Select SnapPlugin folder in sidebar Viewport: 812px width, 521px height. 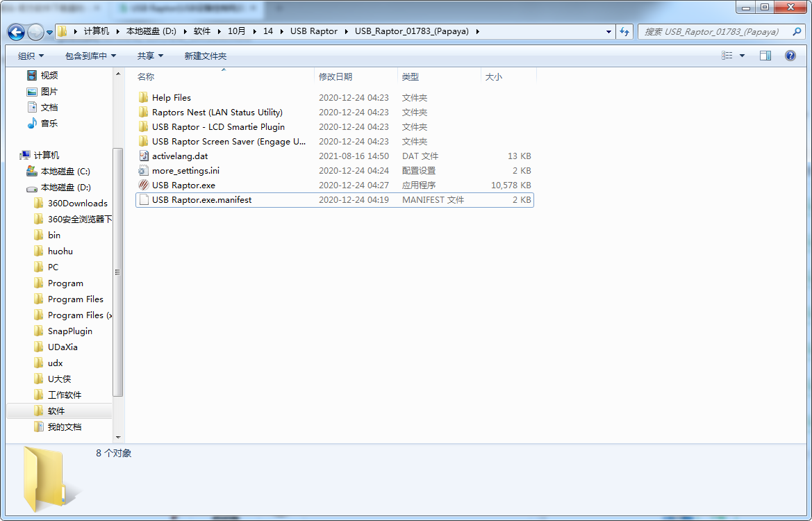pyautogui.click(x=63, y=331)
